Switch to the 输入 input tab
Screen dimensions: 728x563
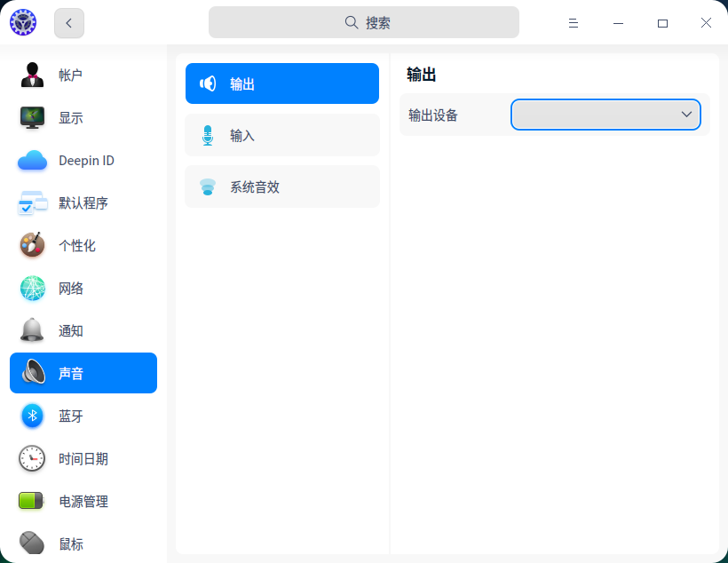click(x=281, y=135)
